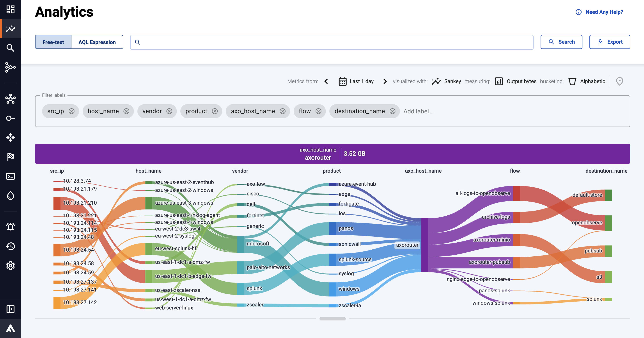Toggle the sidebar panel collapse icon
The width and height of the screenshot is (644, 338).
[x=10, y=309]
